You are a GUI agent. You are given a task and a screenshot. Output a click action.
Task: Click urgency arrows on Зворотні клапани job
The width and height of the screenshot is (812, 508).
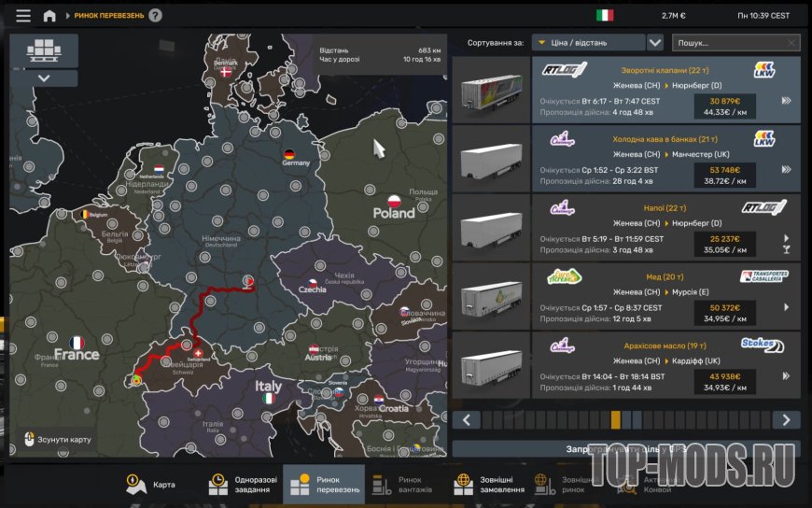[786, 101]
